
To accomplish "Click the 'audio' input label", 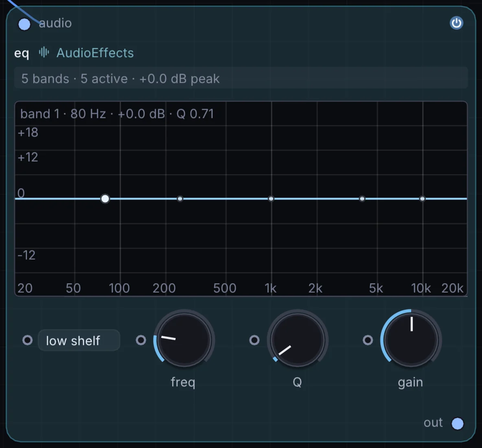I will click(x=55, y=23).
